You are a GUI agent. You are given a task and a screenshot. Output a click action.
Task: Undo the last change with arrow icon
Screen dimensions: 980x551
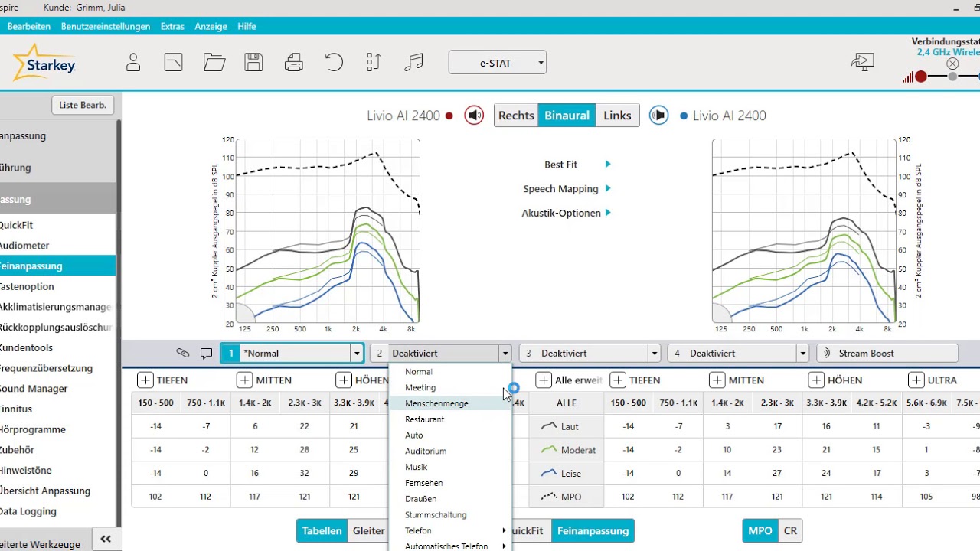click(334, 63)
